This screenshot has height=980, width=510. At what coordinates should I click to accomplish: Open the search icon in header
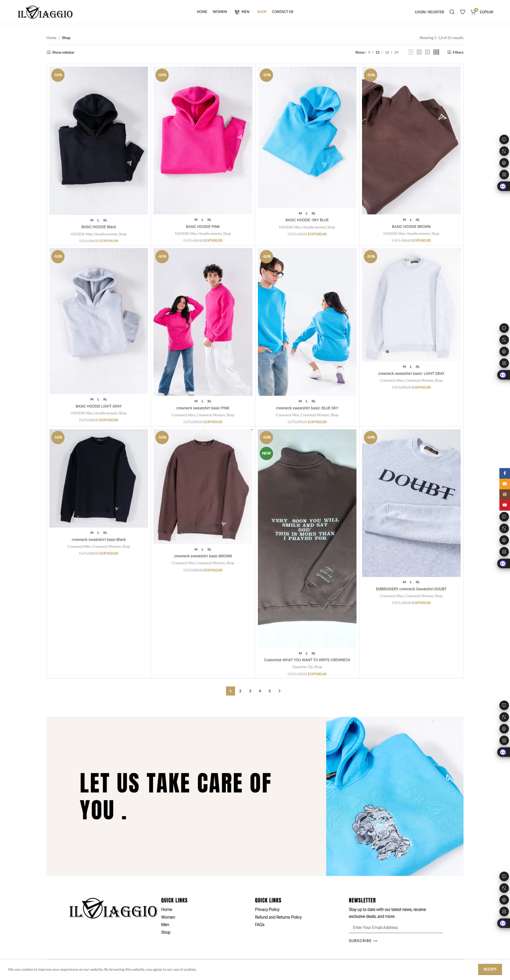[452, 12]
